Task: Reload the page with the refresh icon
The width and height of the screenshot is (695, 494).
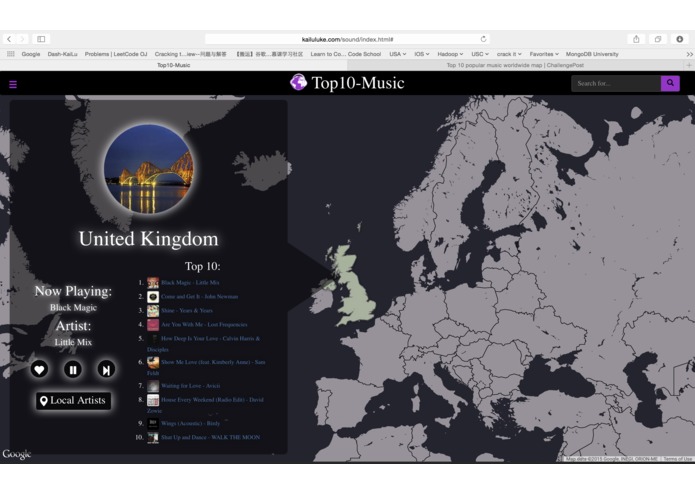Action: (x=483, y=39)
